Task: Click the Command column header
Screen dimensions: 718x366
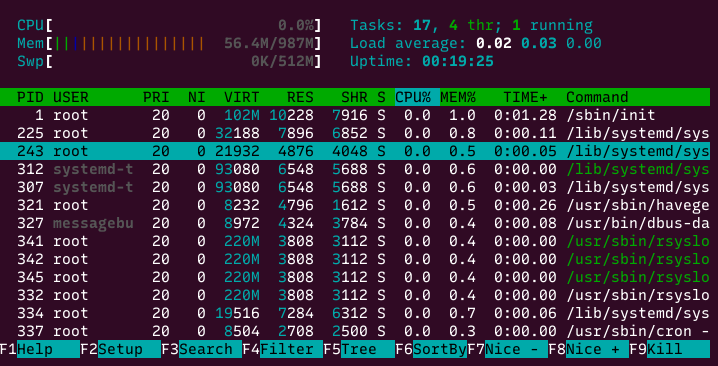Action: (x=597, y=97)
